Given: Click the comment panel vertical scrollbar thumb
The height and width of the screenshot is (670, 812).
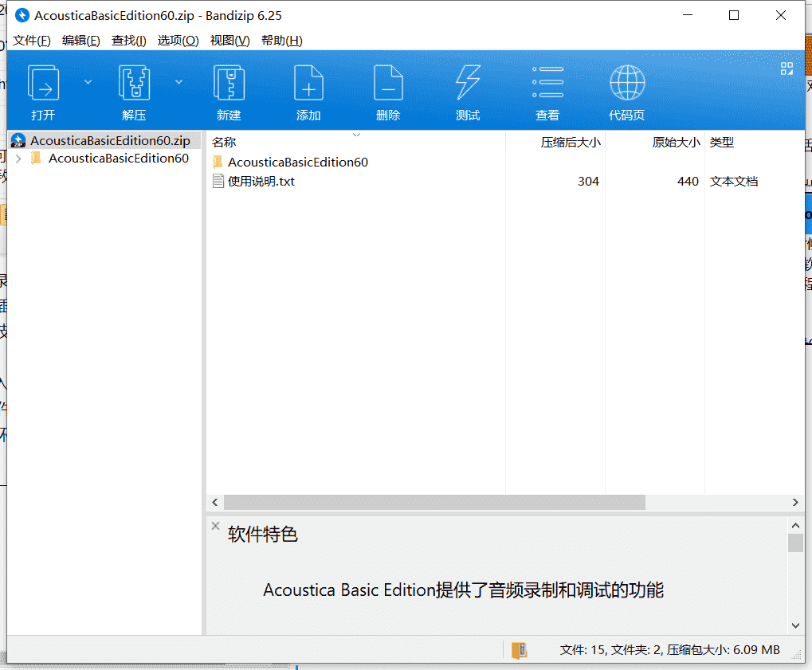Looking at the screenshot, I should click(x=796, y=543).
